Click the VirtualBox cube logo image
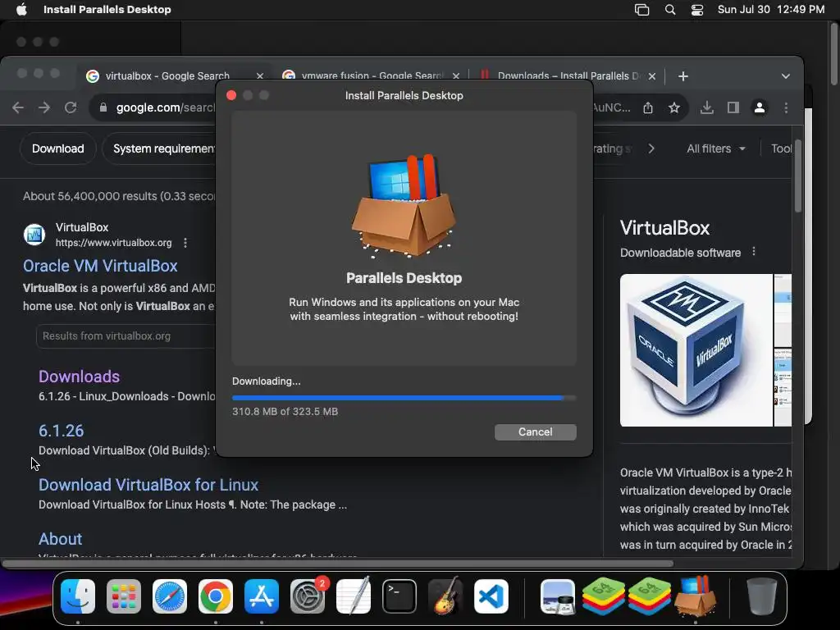Image resolution: width=840 pixels, height=630 pixels. click(x=696, y=350)
